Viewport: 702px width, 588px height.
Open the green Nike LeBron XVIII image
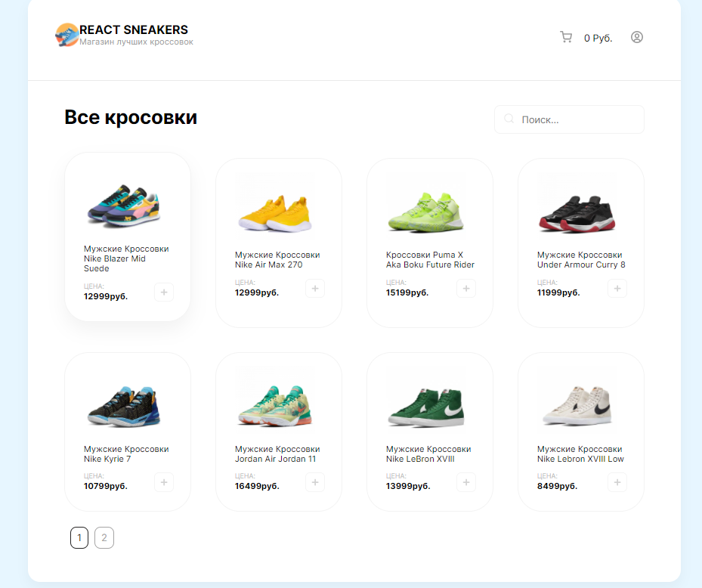pyautogui.click(x=425, y=407)
